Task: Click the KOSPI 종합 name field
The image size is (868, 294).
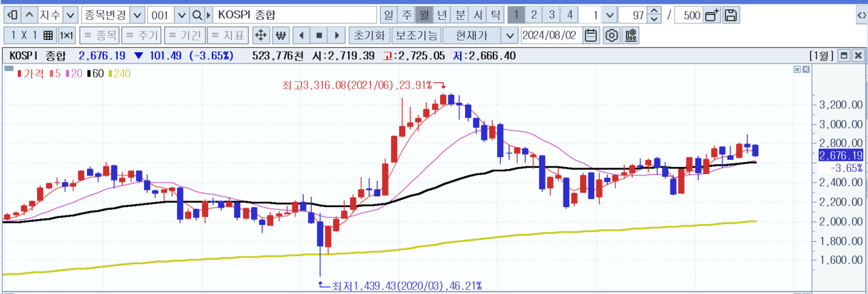Action: pyautogui.click(x=295, y=14)
